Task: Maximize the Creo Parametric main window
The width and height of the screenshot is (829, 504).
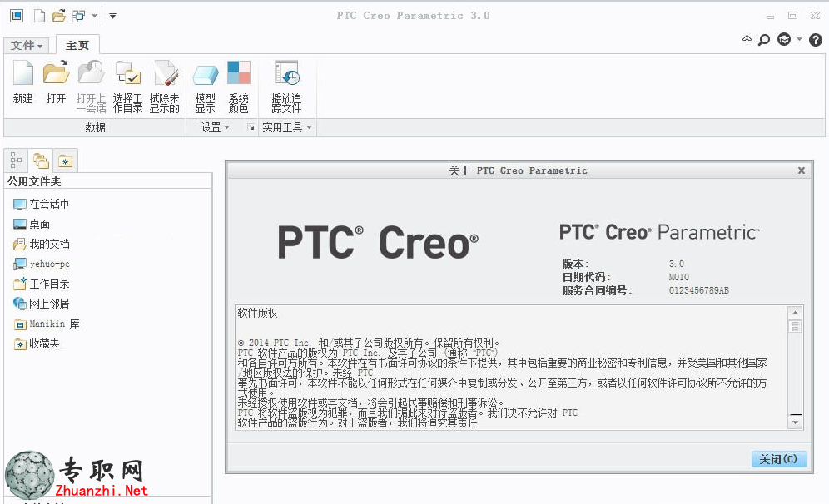Action: coord(792,16)
